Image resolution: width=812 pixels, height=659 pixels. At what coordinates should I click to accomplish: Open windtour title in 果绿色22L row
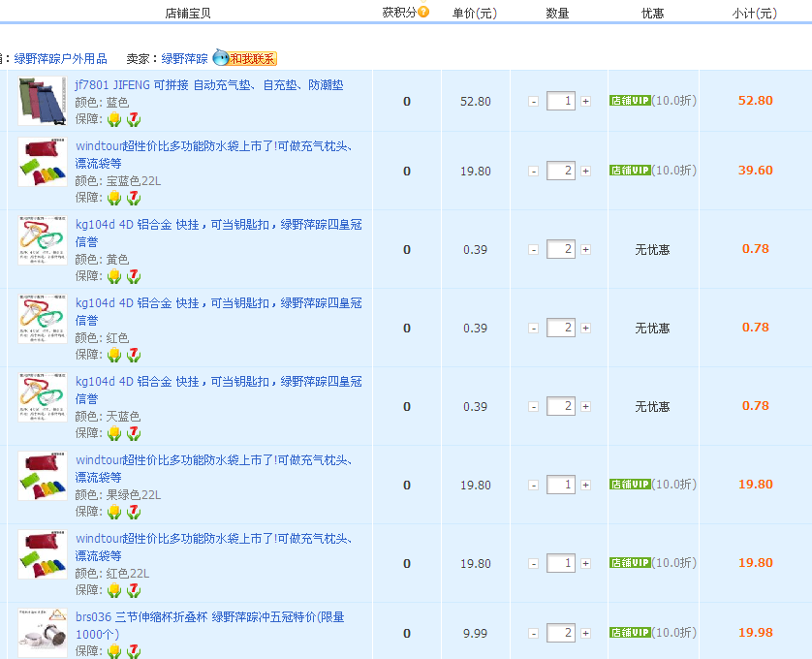coord(214,468)
